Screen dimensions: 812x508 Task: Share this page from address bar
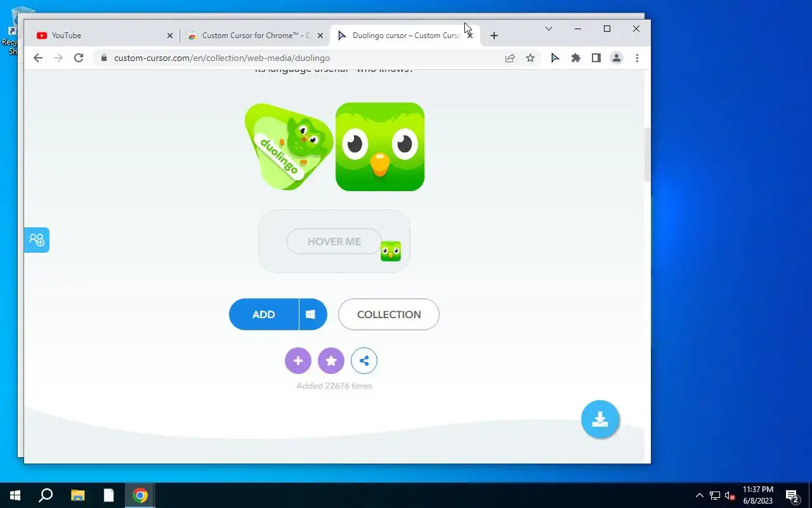pos(510,58)
